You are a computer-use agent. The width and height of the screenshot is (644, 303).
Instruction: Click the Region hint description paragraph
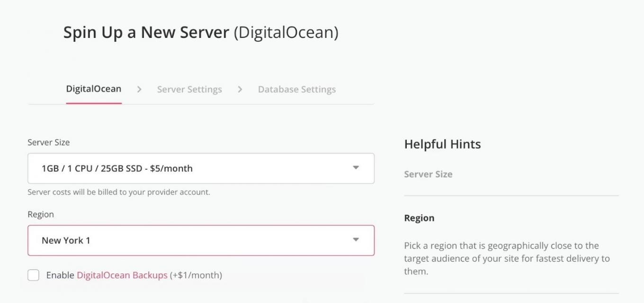point(507,258)
